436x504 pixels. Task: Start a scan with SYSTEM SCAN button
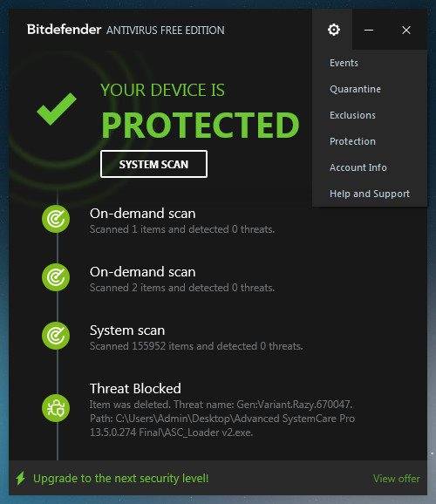coord(153,164)
